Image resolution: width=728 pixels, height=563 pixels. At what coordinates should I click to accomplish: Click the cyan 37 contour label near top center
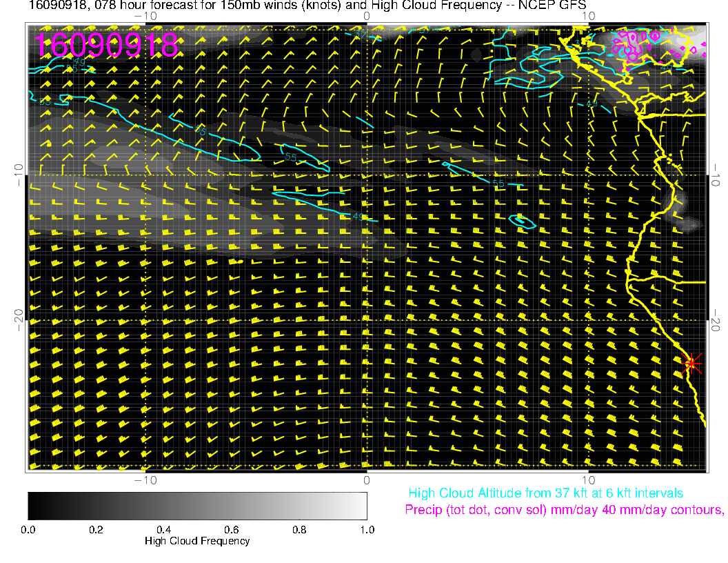pos(361,34)
